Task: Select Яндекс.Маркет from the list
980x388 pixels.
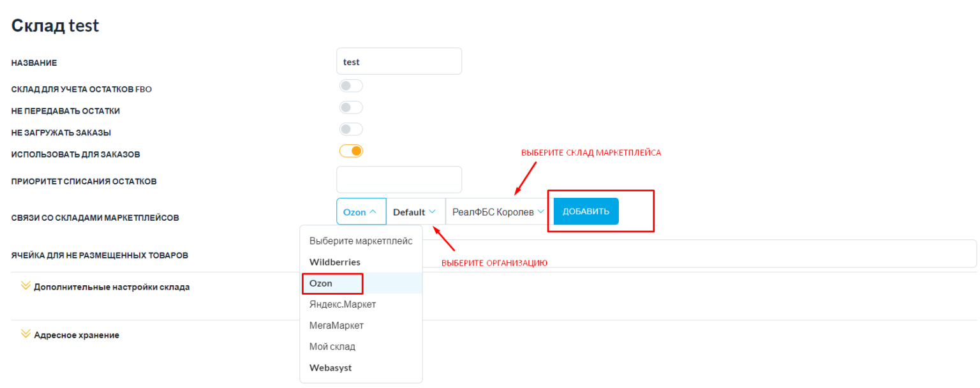Action: tap(343, 304)
